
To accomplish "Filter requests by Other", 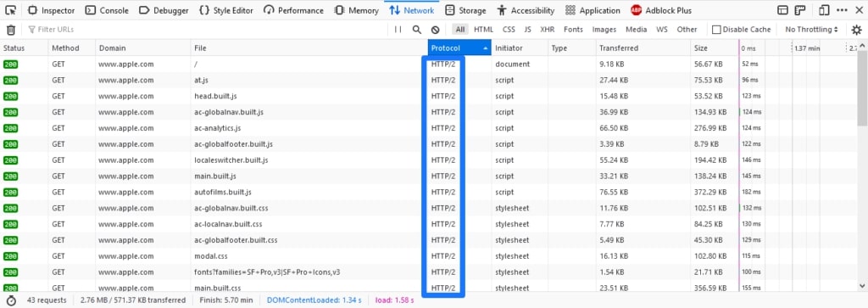I will tap(687, 30).
